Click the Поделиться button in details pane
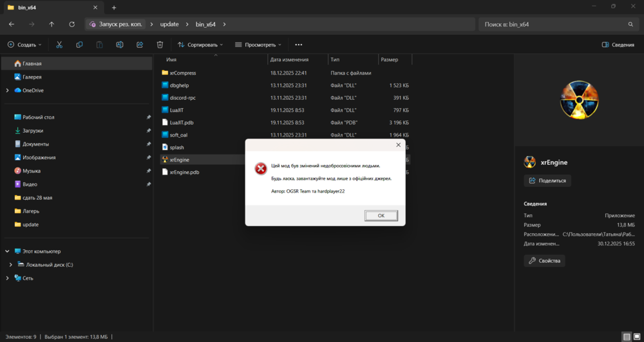This screenshot has height=342, width=644. pyautogui.click(x=547, y=180)
